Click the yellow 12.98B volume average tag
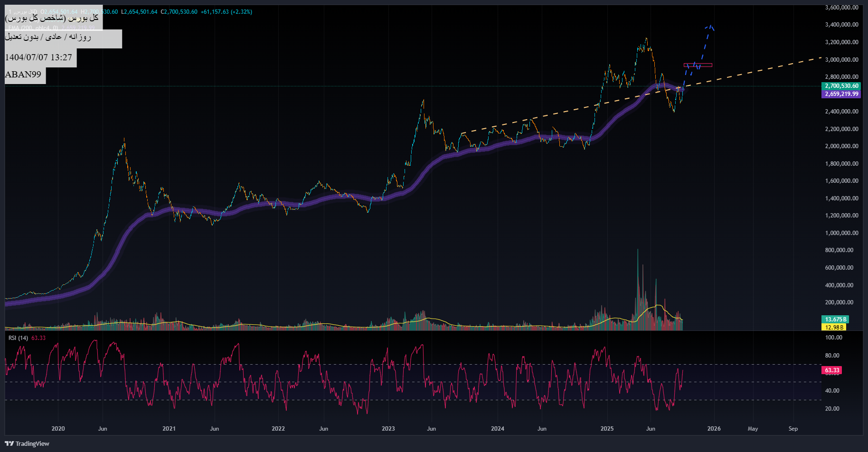Image resolution: width=868 pixels, height=452 pixels. pos(834,327)
